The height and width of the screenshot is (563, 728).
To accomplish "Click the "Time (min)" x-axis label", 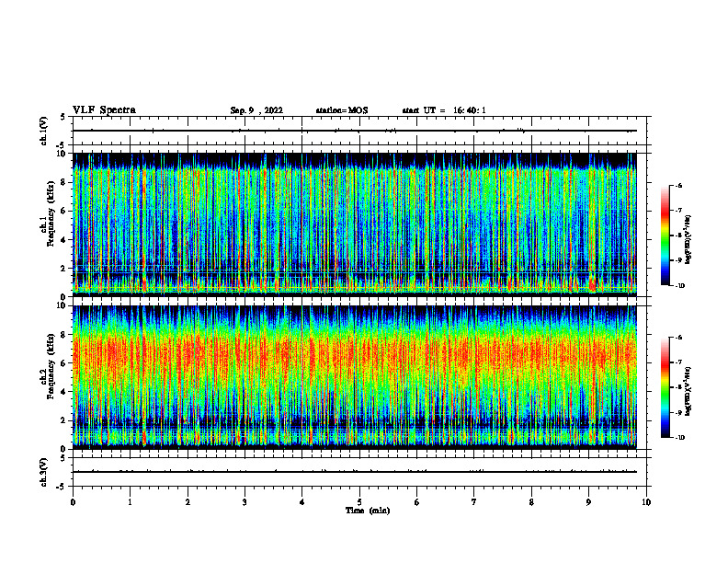I will tap(368, 511).
